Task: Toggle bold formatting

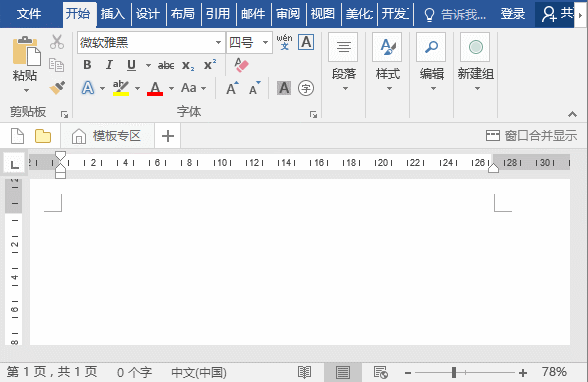Action: coord(87,65)
